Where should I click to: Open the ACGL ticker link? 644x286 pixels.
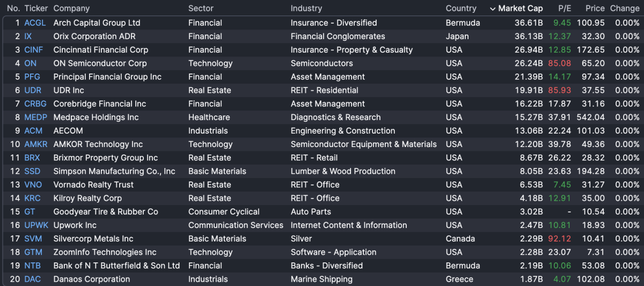(35, 23)
